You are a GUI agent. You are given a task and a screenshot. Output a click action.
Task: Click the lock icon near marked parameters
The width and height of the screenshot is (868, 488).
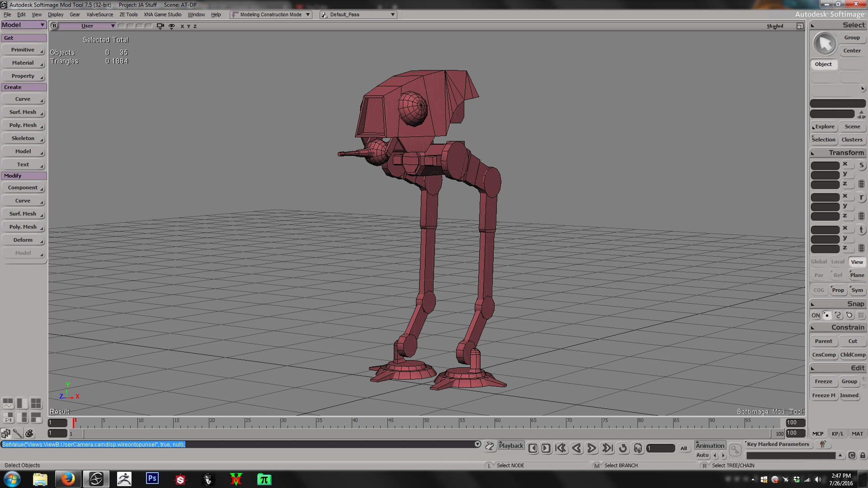click(x=863, y=455)
